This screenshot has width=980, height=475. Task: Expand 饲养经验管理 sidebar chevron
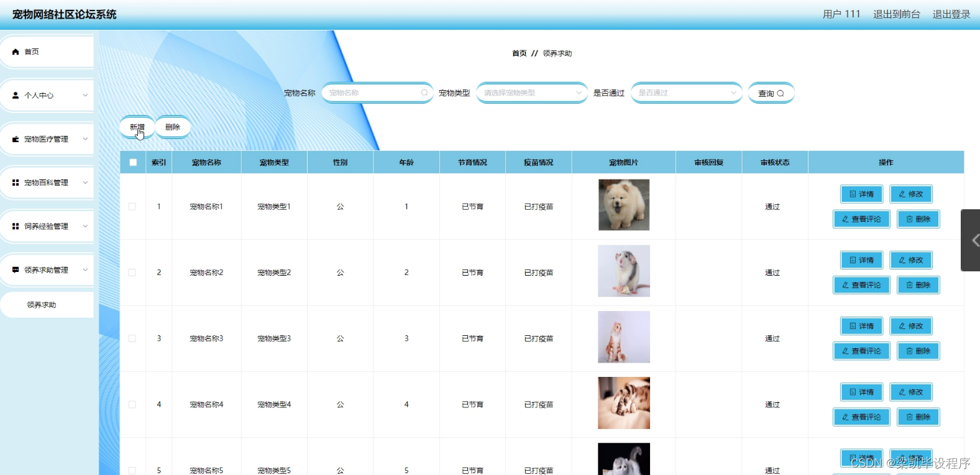[x=85, y=226]
